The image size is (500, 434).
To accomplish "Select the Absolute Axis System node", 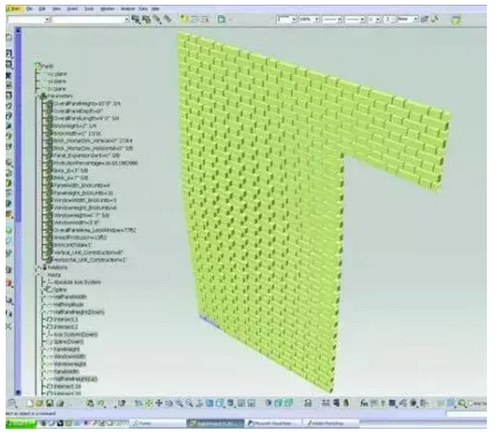I will tap(73, 282).
